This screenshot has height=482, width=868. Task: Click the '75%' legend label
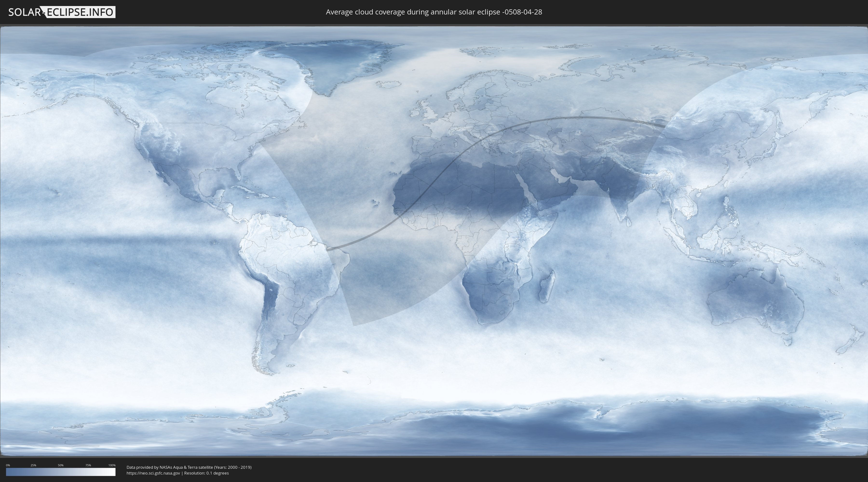(88, 465)
